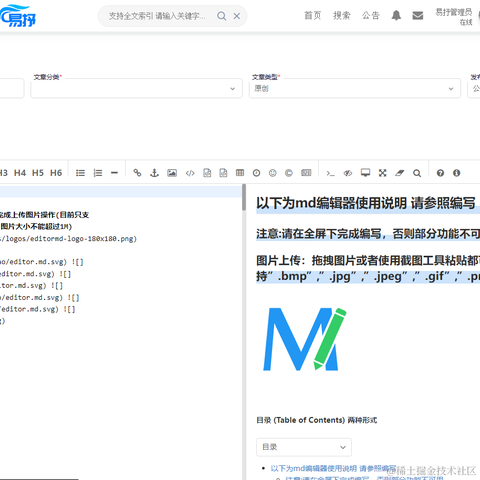Viewport: 480px width, 480px height.
Task: Open the emoji picker
Action: [x=273, y=173]
